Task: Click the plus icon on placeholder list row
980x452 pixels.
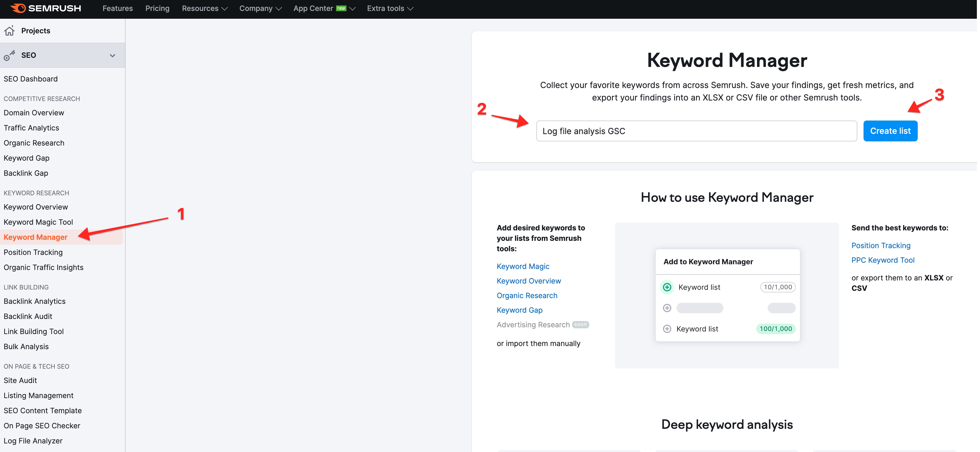Action: click(x=667, y=308)
